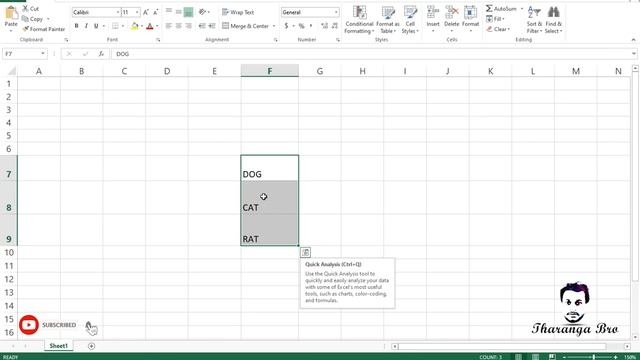Toggle underline formatting
The image size is (640, 360).
(x=96, y=26)
